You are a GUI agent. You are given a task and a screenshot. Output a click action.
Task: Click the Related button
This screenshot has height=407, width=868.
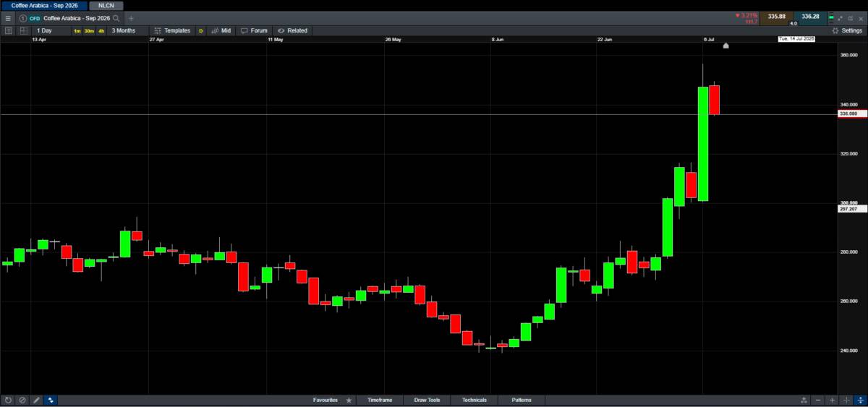point(292,30)
